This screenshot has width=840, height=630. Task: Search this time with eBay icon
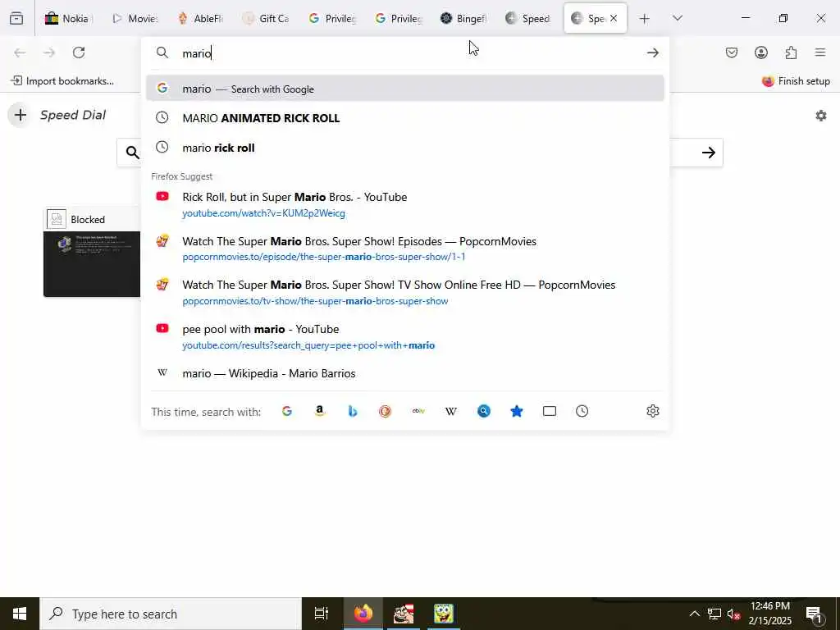click(418, 412)
